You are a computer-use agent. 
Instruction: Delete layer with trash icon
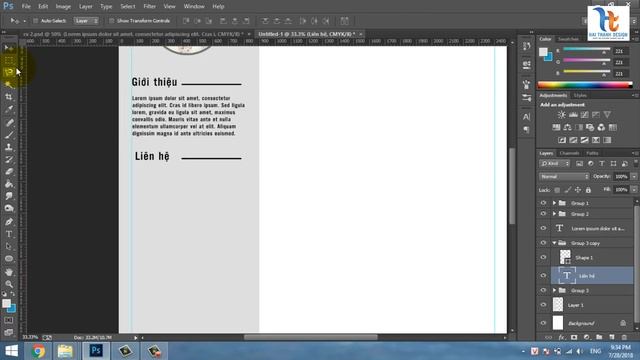point(624,337)
